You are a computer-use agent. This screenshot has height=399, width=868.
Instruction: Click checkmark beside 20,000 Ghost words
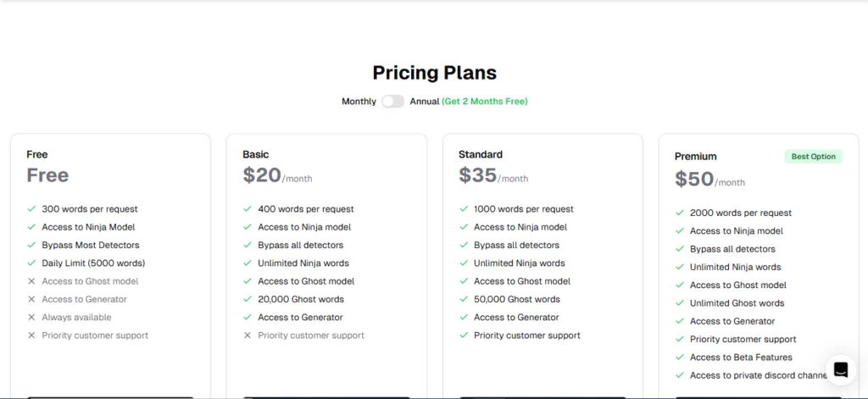pyautogui.click(x=248, y=299)
